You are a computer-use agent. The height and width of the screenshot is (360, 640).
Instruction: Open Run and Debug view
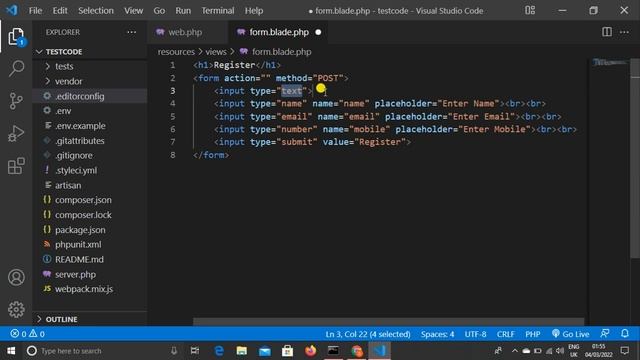pyautogui.click(x=16, y=133)
